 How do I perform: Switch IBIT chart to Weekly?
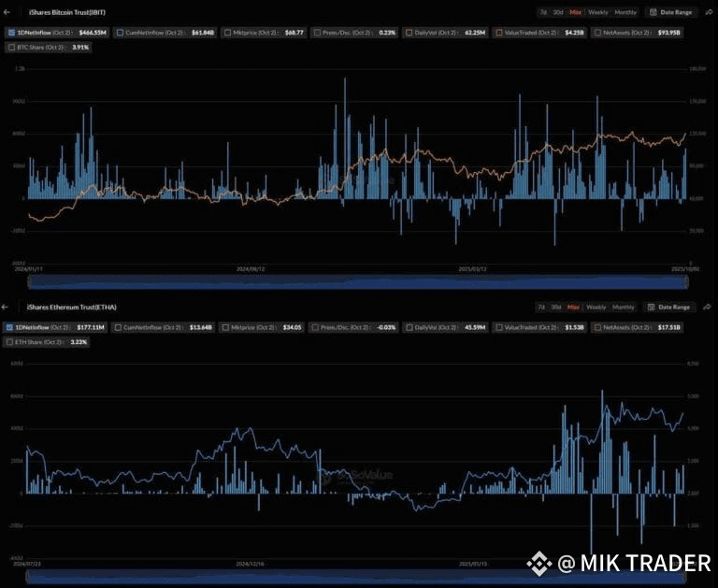[598, 12]
